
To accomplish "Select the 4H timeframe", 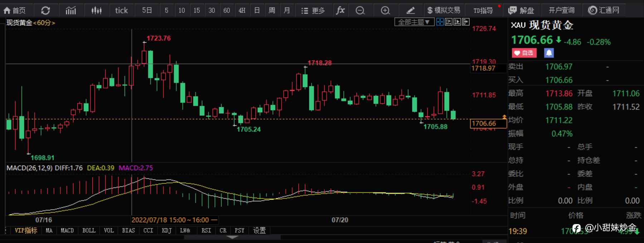I will (x=242, y=10).
